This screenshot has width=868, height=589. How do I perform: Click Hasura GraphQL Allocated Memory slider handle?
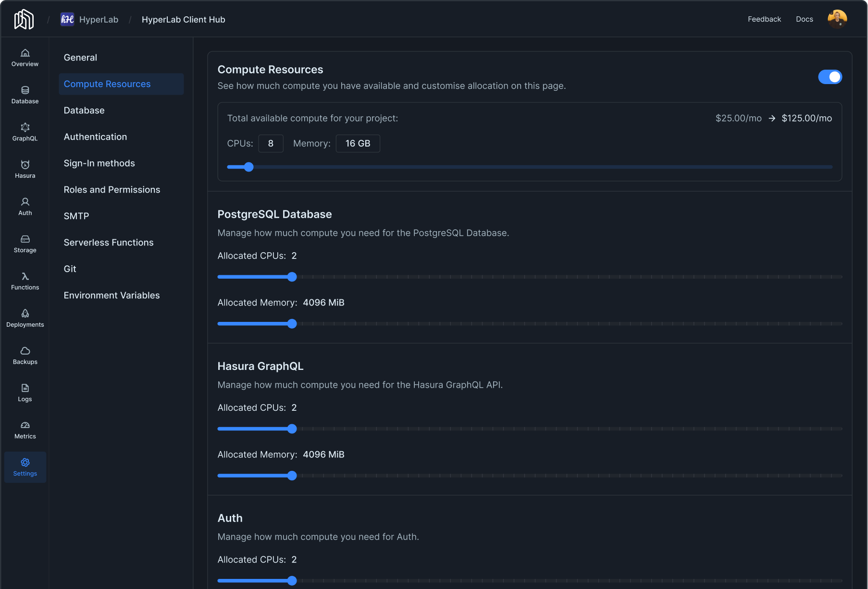click(x=292, y=476)
